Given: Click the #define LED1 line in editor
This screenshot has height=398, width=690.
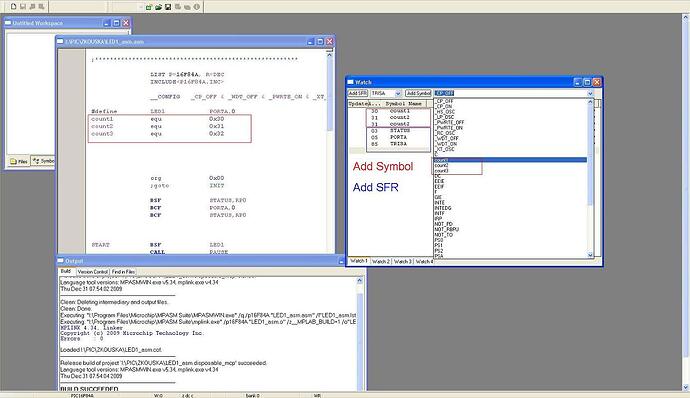Looking at the screenshot, I should coord(163,111).
